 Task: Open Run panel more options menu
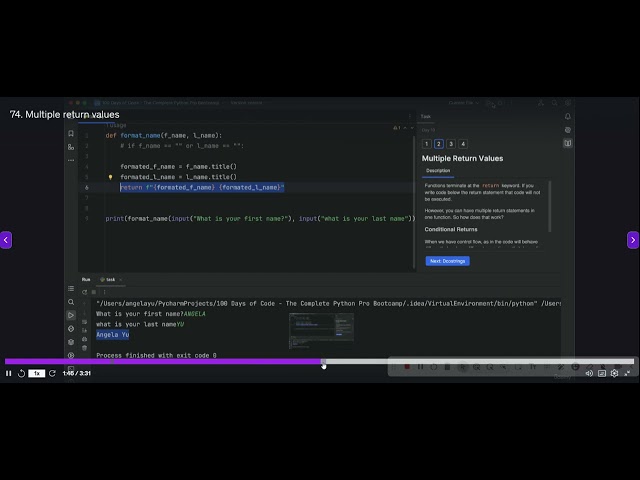coord(104,292)
